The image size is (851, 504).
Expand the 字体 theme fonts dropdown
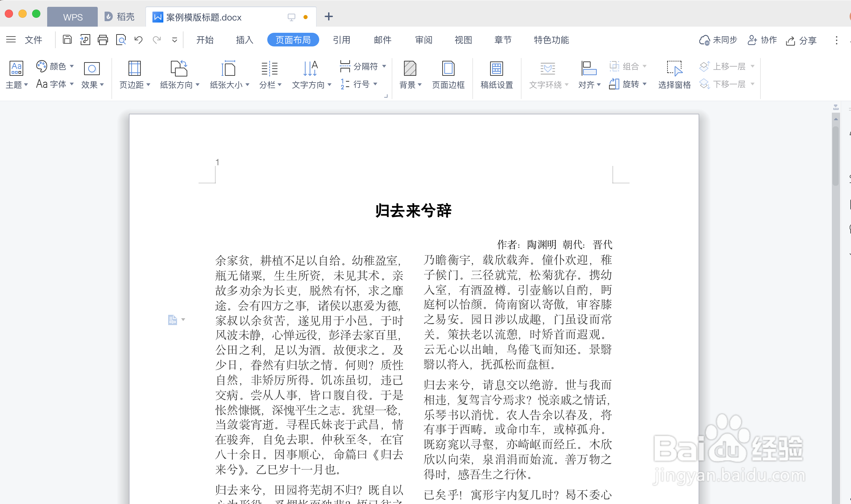72,84
